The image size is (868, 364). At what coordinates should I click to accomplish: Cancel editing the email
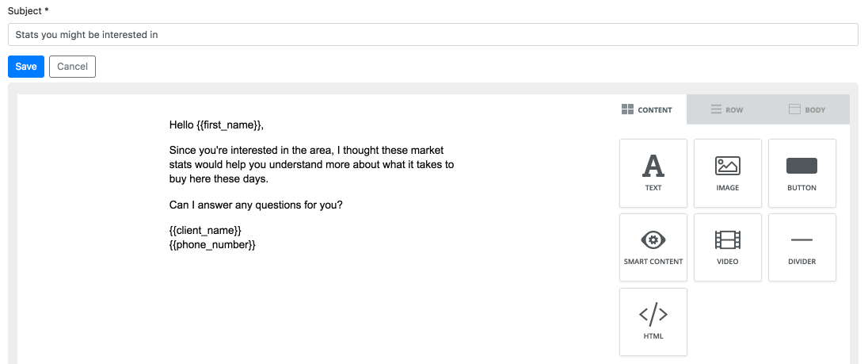73,67
